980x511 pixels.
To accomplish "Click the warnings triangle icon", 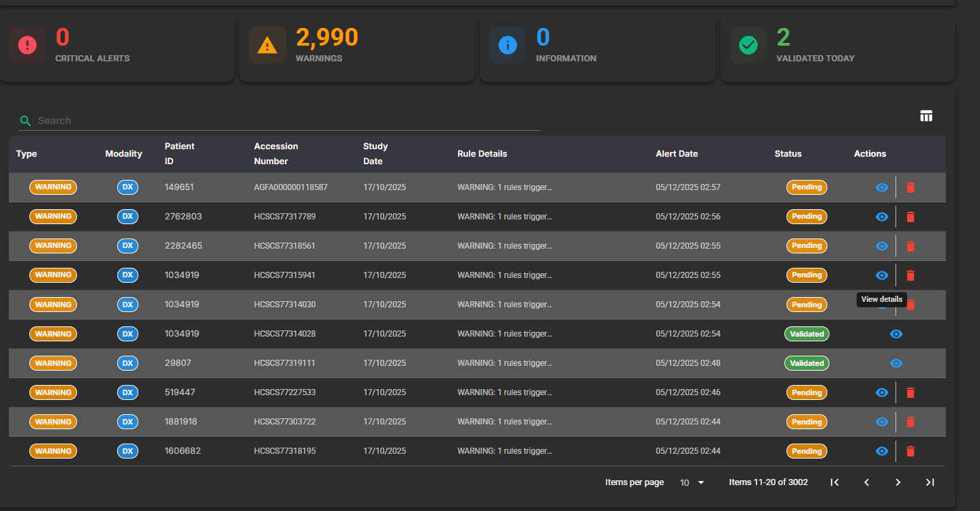I will point(267,46).
